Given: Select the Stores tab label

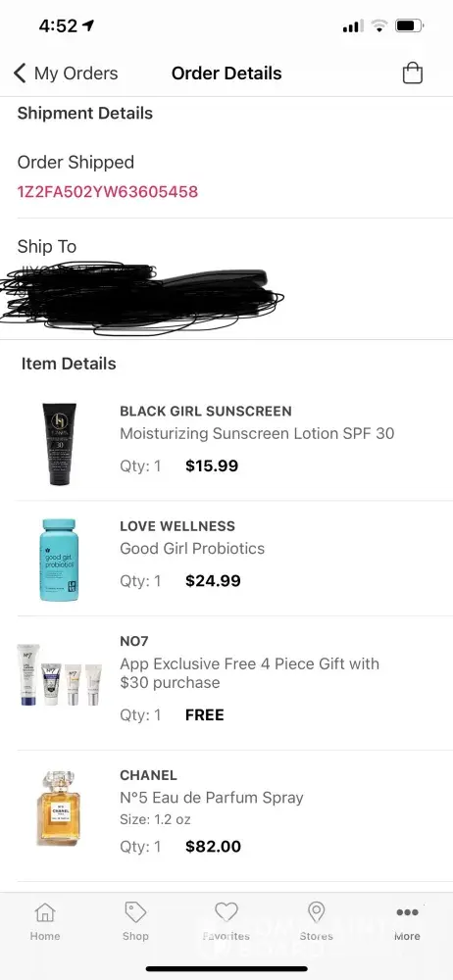Looking at the screenshot, I should pos(317,936).
